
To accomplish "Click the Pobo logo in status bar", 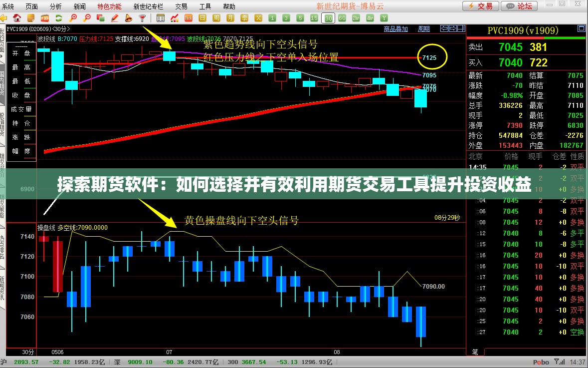I will pyautogui.click(x=541, y=363).
